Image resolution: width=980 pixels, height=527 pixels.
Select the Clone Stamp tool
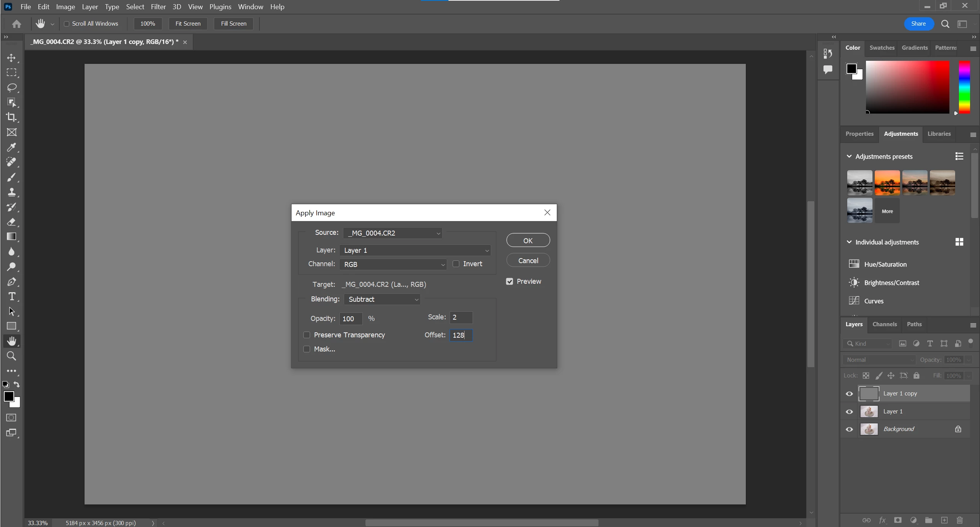(x=11, y=192)
